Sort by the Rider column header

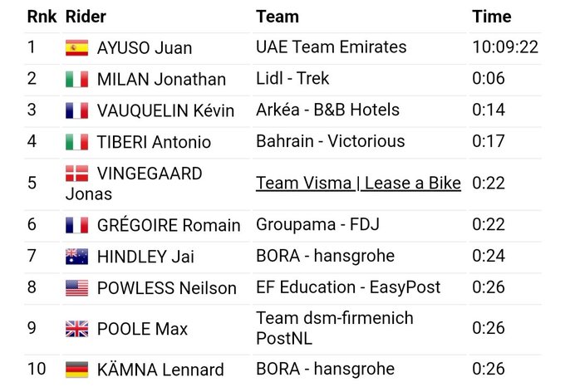[x=86, y=17]
